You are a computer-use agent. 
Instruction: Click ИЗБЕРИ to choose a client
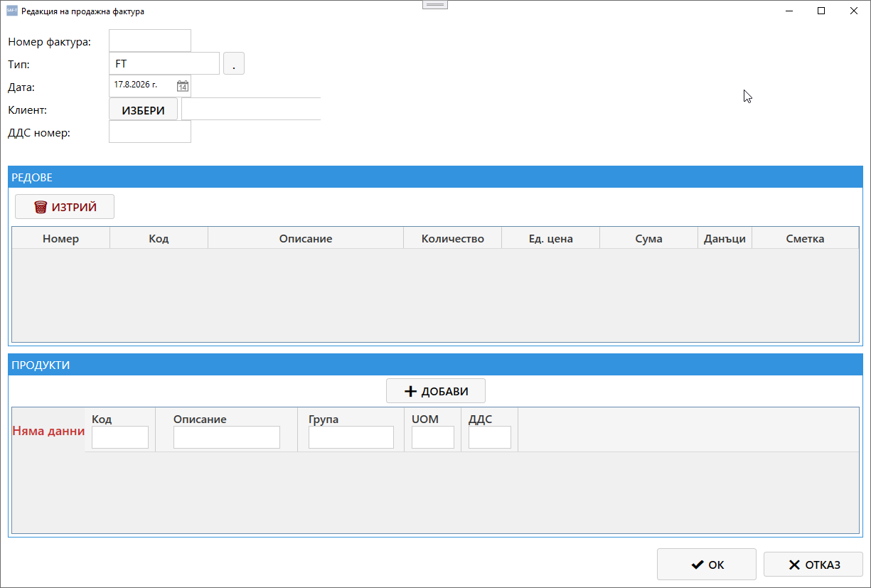pyautogui.click(x=144, y=109)
